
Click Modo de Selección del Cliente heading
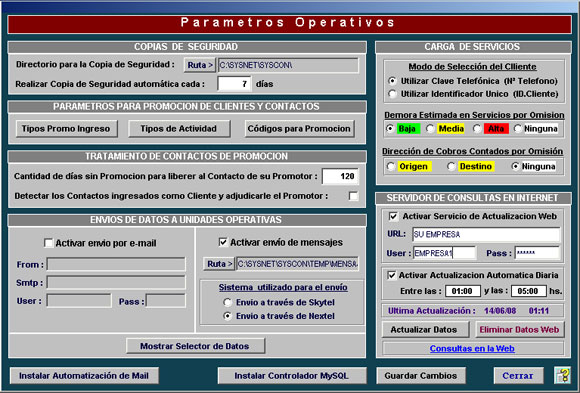[472, 67]
